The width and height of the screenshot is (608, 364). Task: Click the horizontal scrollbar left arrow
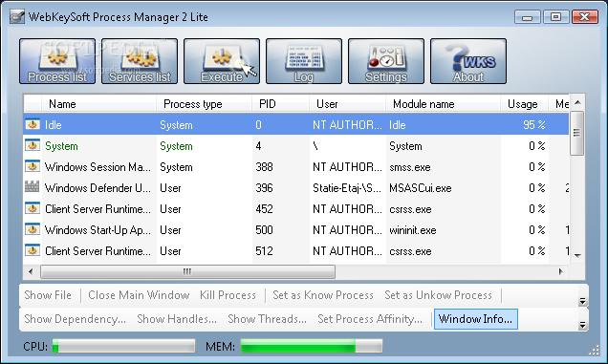click(x=31, y=271)
